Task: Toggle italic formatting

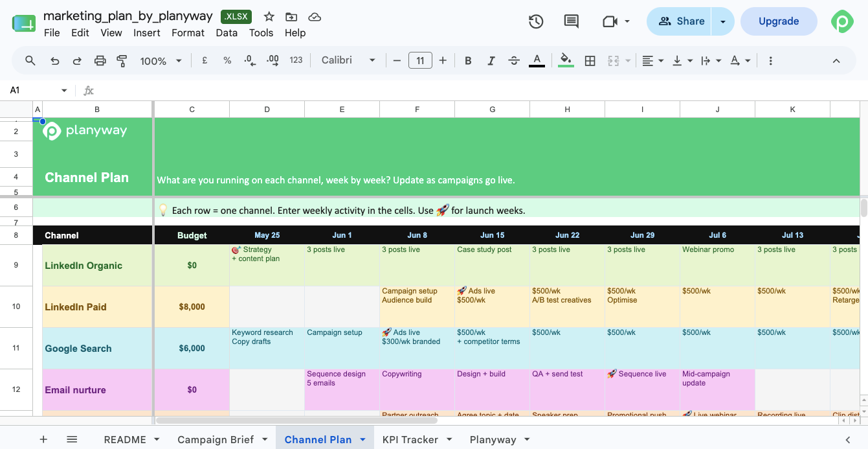Action: (x=491, y=60)
